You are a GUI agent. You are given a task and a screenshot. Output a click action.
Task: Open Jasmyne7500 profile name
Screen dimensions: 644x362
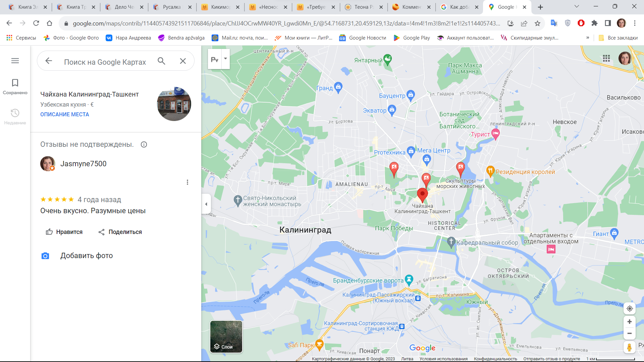84,164
